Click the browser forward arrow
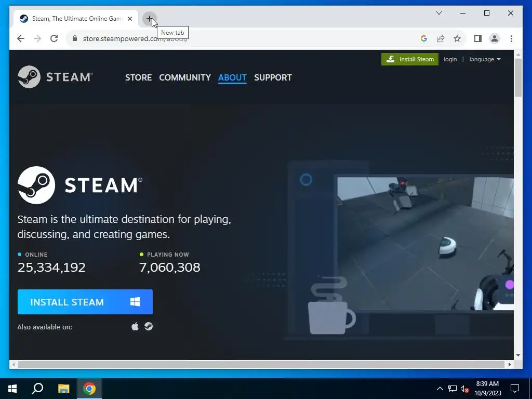This screenshot has height=399, width=532. (37, 38)
